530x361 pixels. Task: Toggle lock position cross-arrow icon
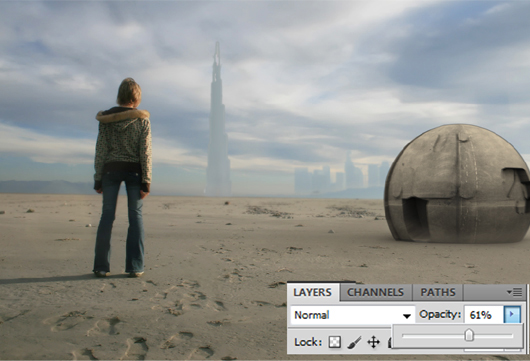[x=374, y=342]
